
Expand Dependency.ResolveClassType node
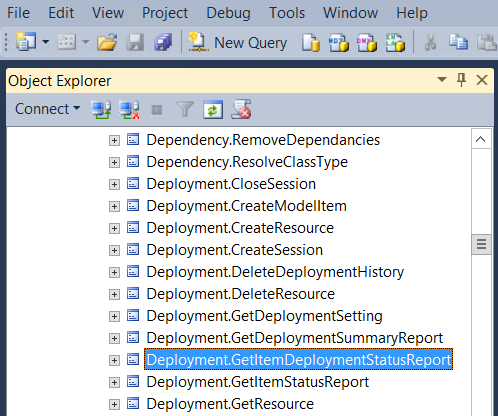114,162
